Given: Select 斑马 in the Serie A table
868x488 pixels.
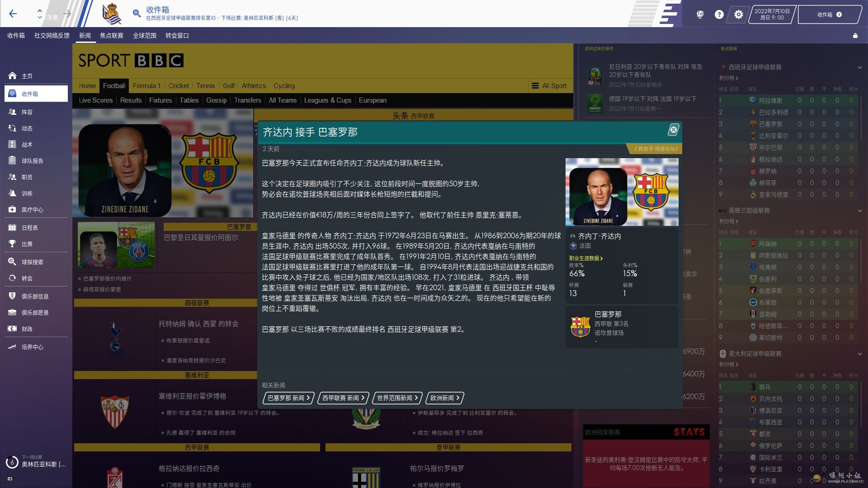Looking at the screenshot, I should 764,387.
